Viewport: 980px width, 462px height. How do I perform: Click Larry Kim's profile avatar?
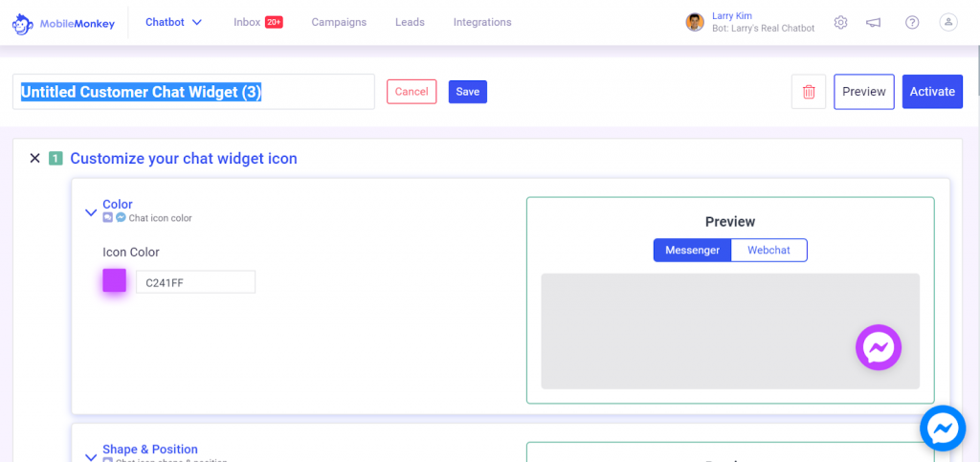(x=695, y=22)
